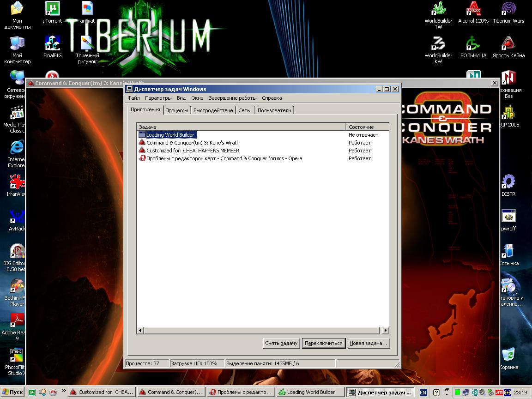Launch the AvRack desktop shortcut
The width and height of the screenshot is (532, 399).
17,220
